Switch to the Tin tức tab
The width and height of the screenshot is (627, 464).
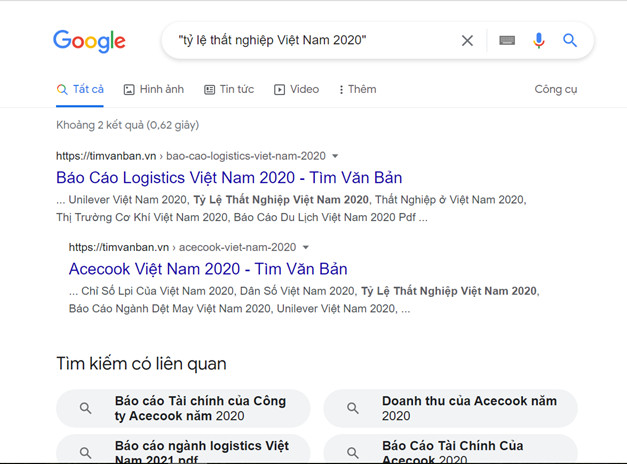click(229, 89)
